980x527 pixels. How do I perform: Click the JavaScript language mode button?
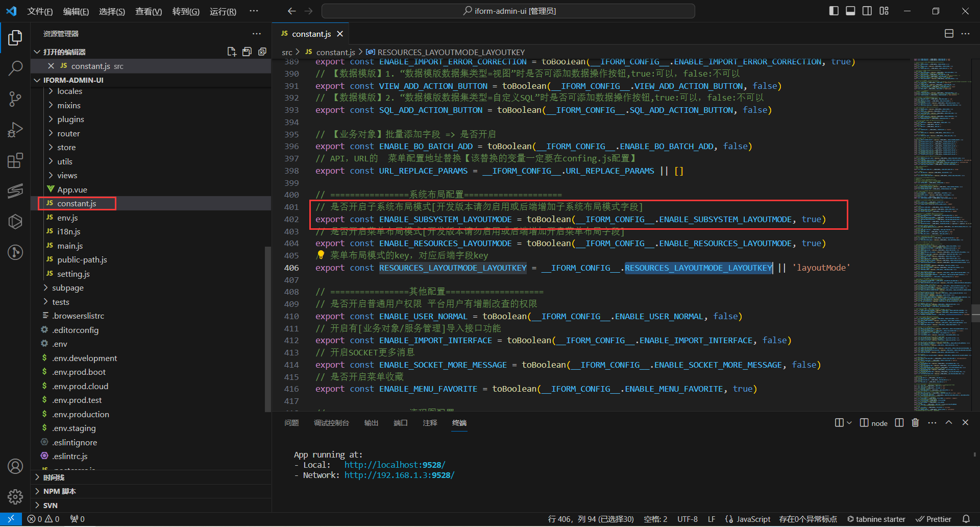753,519
